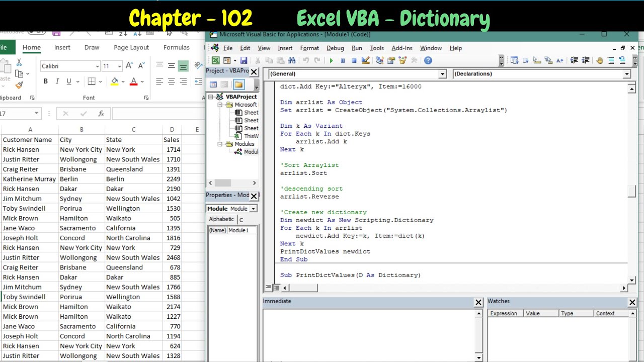644x362 pixels.
Task: Select the Alphabetic tab in Properties window
Action: (221, 219)
